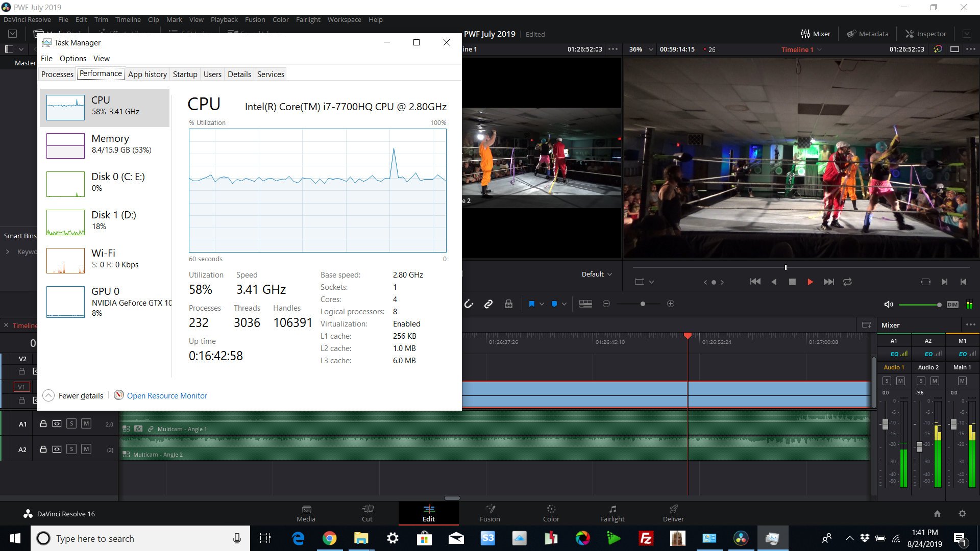Click the monitor volume slider
The height and width of the screenshot is (551, 980).
[x=920, y=305]
